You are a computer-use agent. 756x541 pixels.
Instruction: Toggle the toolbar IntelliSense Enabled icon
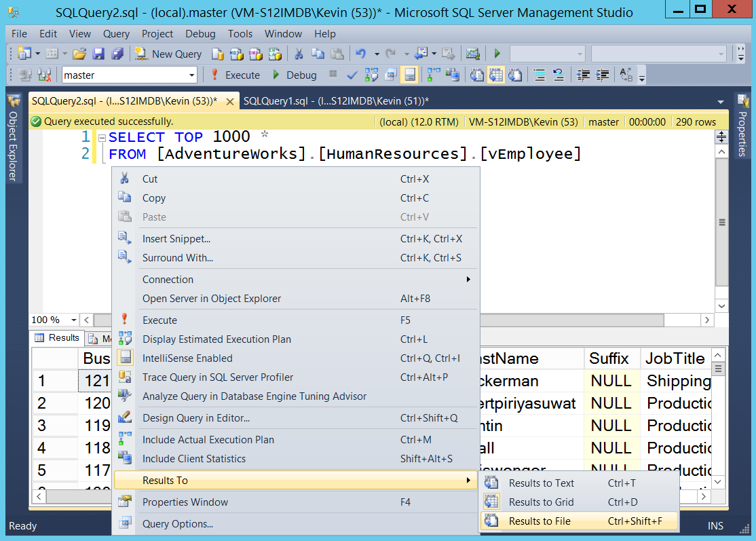point(409,75)
